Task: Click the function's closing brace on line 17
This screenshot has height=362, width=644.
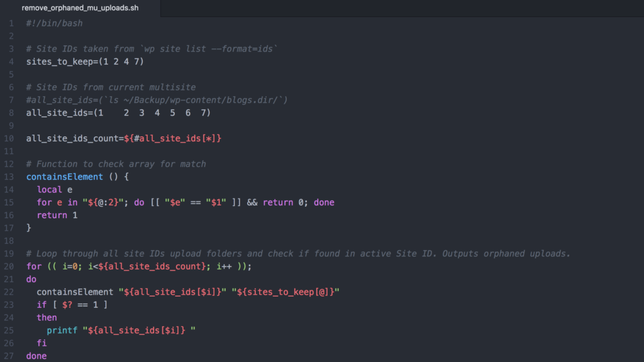Action: coord(29,228)
